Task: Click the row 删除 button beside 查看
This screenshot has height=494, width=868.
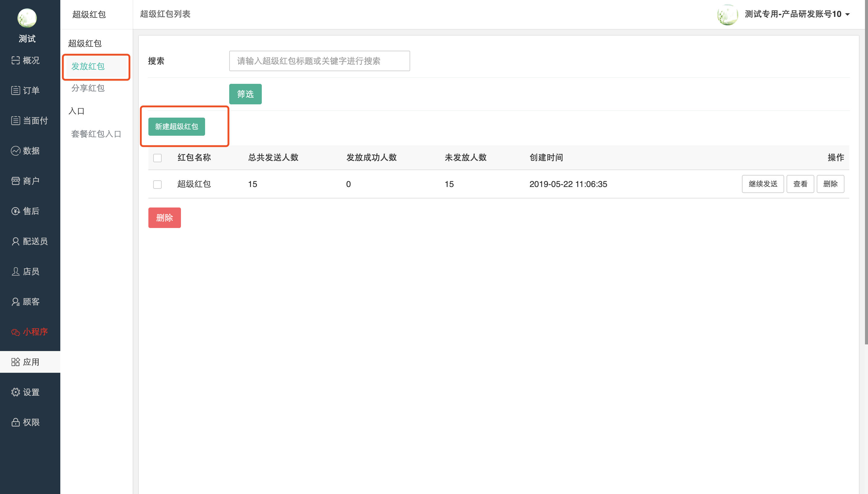Action: pyautogui.click(x=830, y=184)
